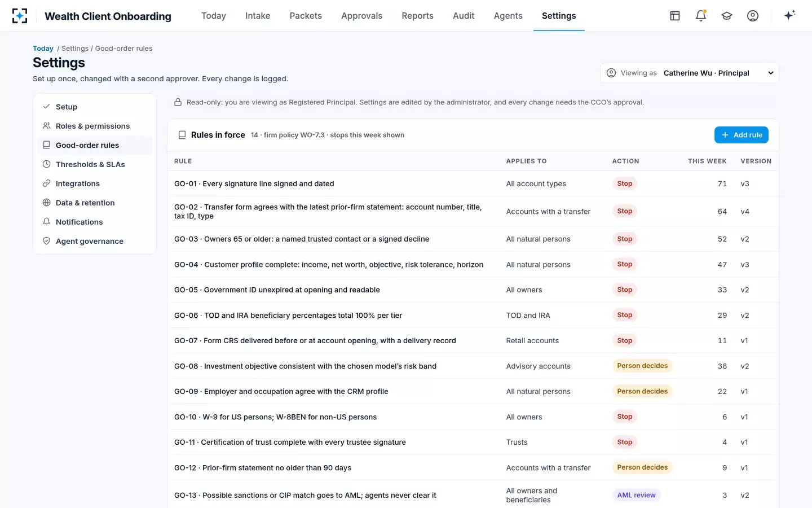
Task: Open the notifications bell in the header
Action: (x=701, y=16)
